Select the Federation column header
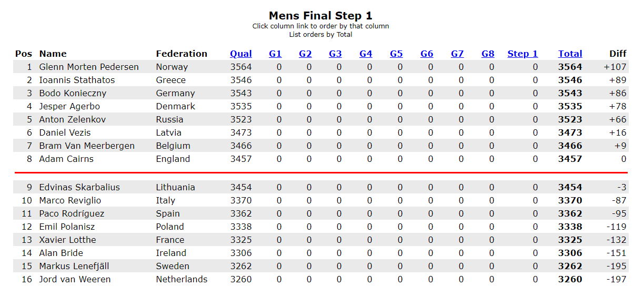The height and width of the screenshot is (297, 644). (182, 54)
